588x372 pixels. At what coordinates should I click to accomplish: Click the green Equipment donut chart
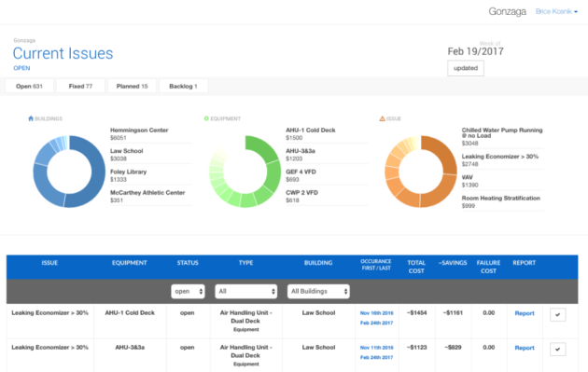point(245,172)
